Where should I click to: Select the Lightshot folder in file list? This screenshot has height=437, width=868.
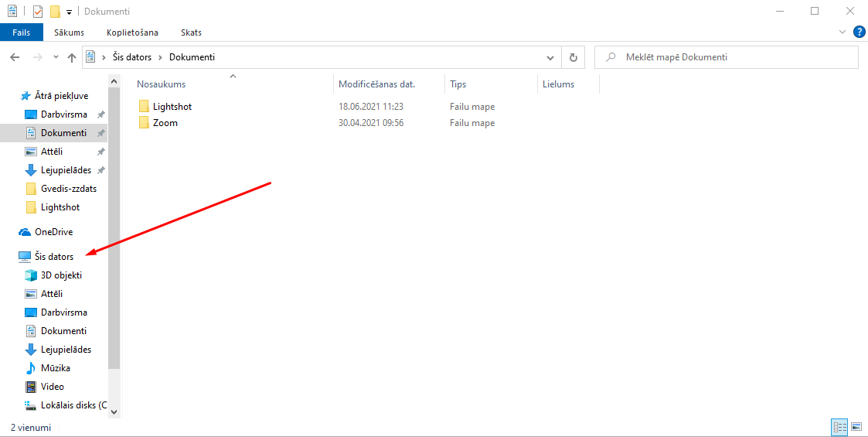(x=172, y=106)
